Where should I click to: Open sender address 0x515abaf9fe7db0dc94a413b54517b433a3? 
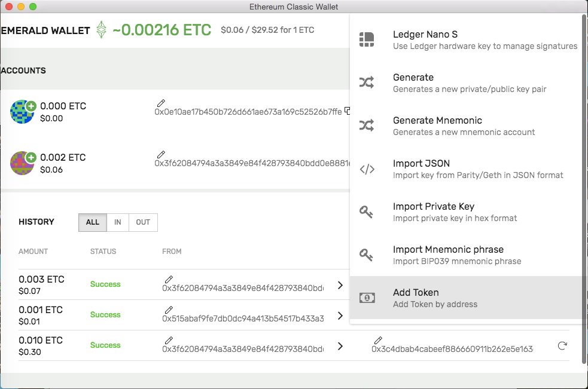(243, 318)
